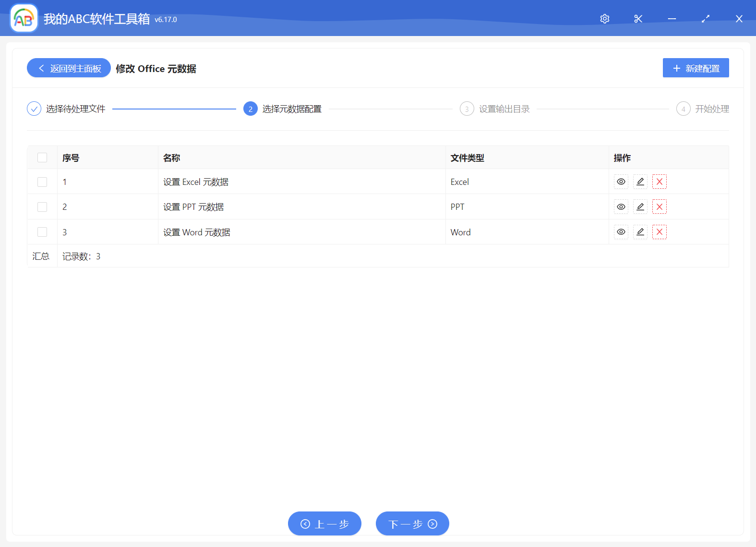Open the settings gear in title bar
The height and width of the screenshot is (547, 756).
605,19
